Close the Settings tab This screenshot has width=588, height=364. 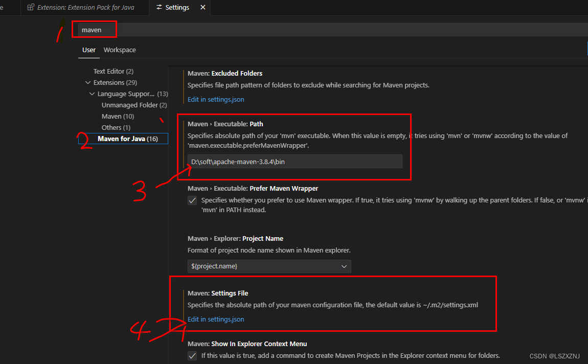tap(203, 7)
